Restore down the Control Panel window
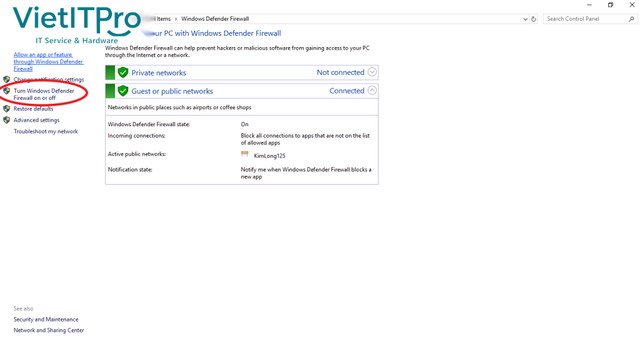The width and height of the screenshot is (644, 343). click(611, 5)
